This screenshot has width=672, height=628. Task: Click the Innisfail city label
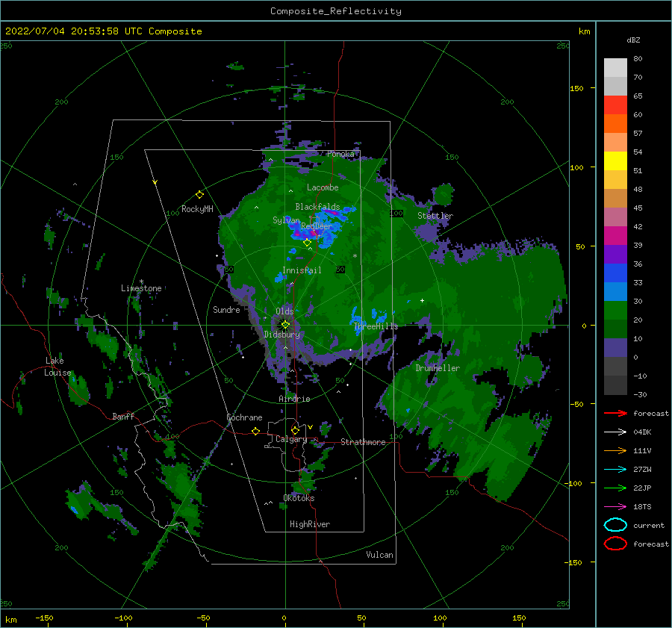(x=302, y=270)
